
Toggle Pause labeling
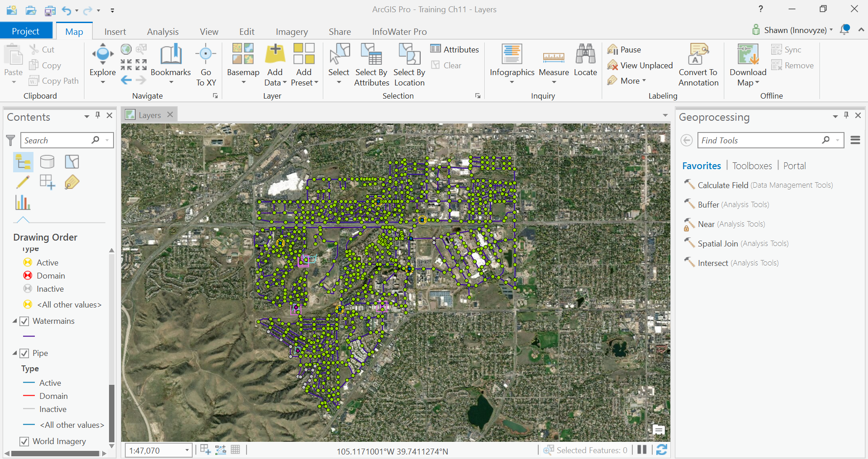coord(624,49)
